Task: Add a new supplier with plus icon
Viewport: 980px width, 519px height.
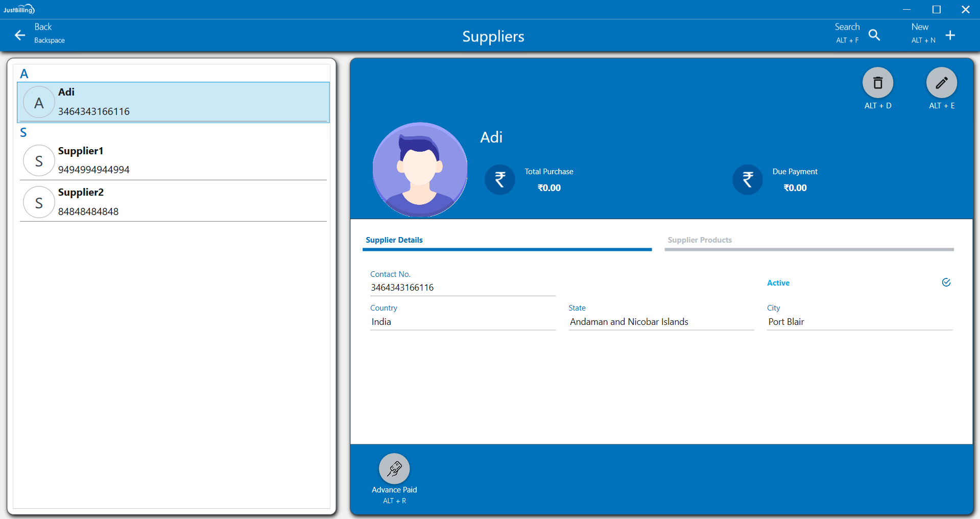Action: tap(950, 35)
